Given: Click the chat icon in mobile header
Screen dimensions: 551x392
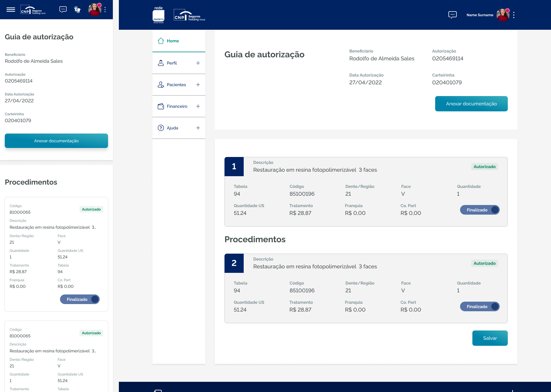Looking at the screenshot, I should pos(63,10).
